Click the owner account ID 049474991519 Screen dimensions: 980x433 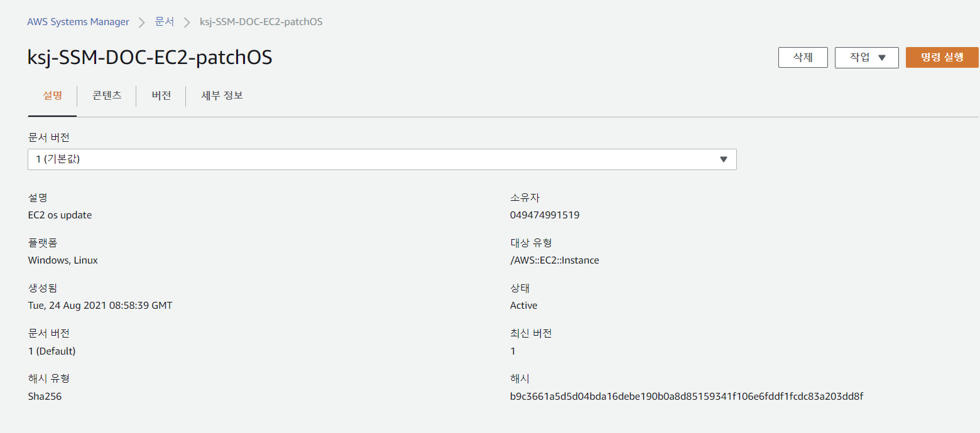[545, 215]
